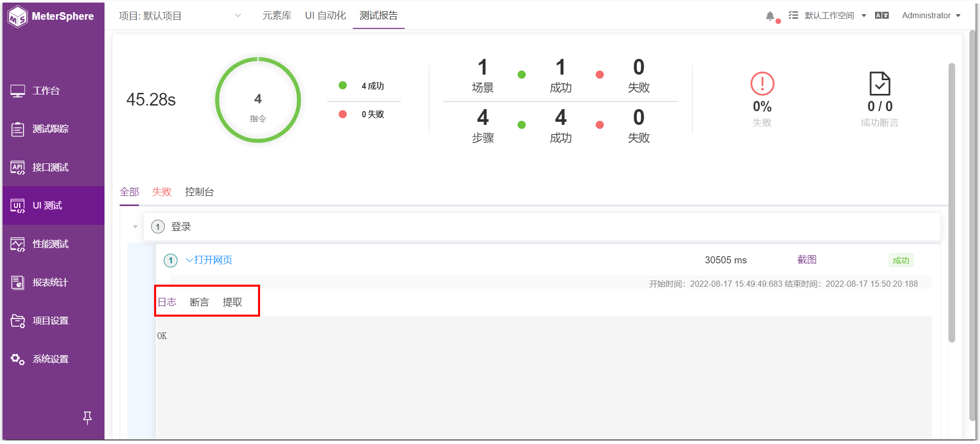This screenshot has height=444, width=980.
Task: Open the 报表统计 sidebar icon
Action: 18,283
